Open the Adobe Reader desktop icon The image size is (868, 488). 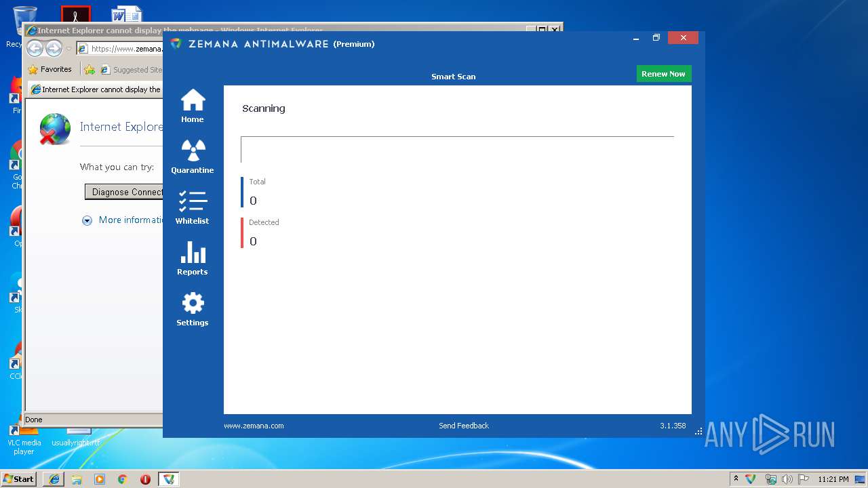[75, 15]
